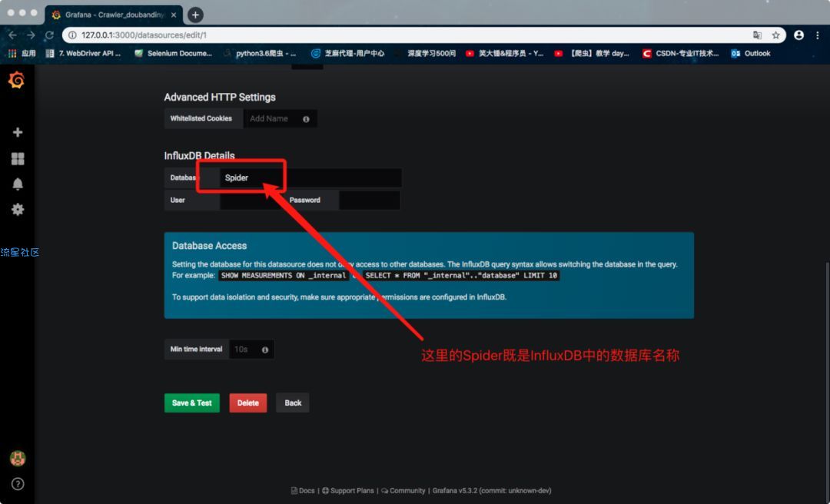
Task: Focus the User input field
Action: [x=251, y=200]
